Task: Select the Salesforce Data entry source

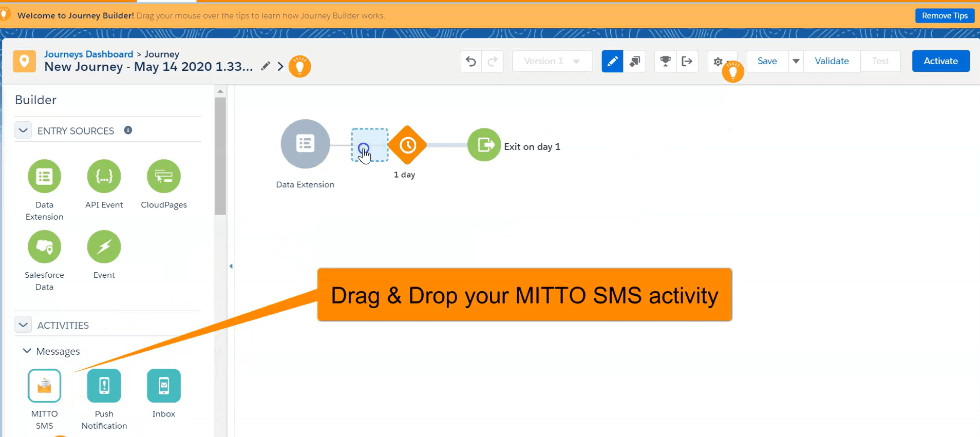Action: (x=44, y=246)
